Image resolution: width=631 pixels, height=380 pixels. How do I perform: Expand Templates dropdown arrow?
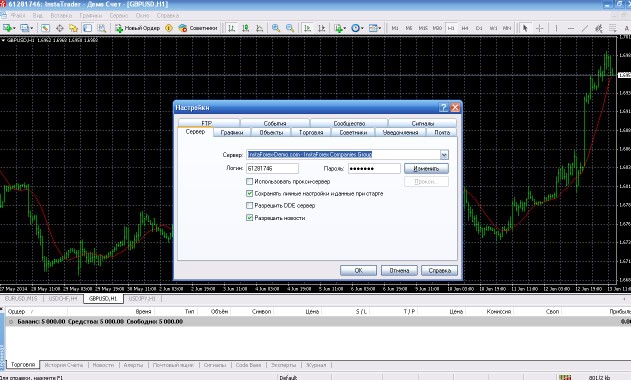(379, 28)
